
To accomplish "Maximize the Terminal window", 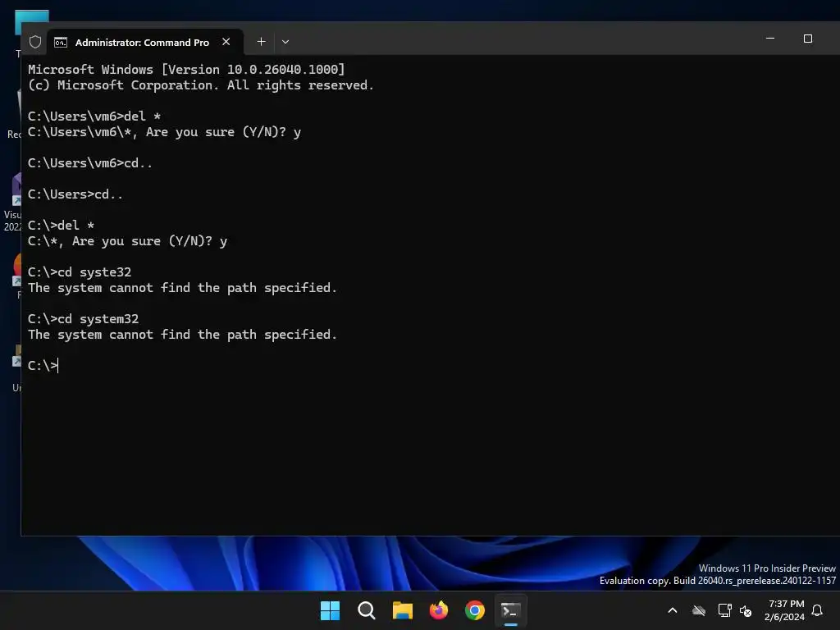I will tap(808, 39).
